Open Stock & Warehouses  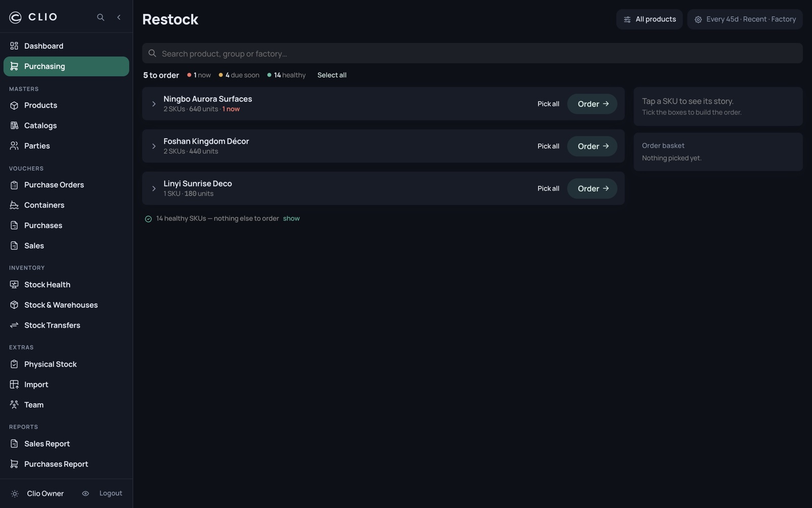(66, 305)
